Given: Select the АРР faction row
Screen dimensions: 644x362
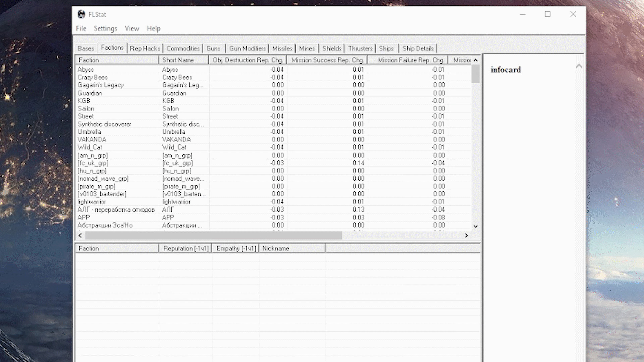Looking at the screenshot, I should point(273,217).
